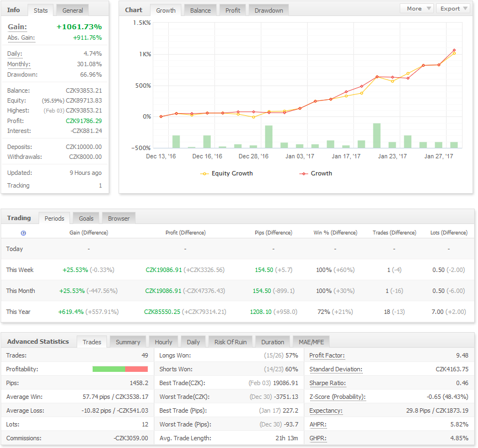Click the help question-mark icon in Trading table
This screenshot has width=478, height=448.
[23, 233]
